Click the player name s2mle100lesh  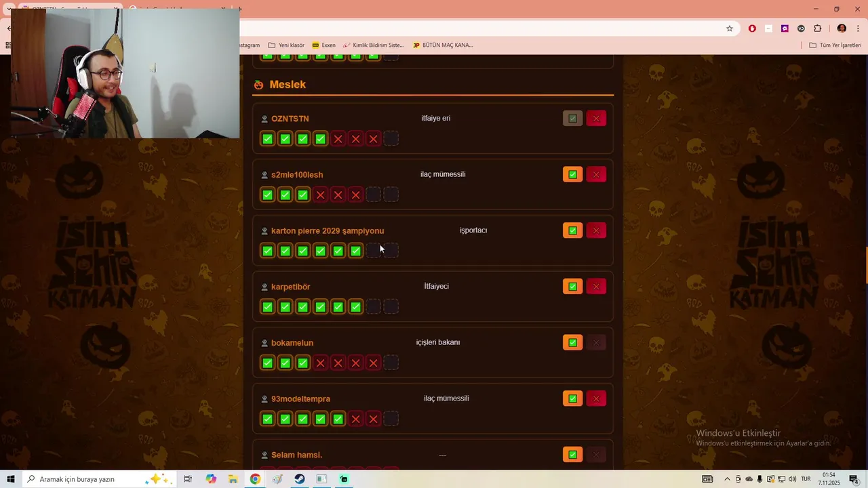click(x=297, y=175)
